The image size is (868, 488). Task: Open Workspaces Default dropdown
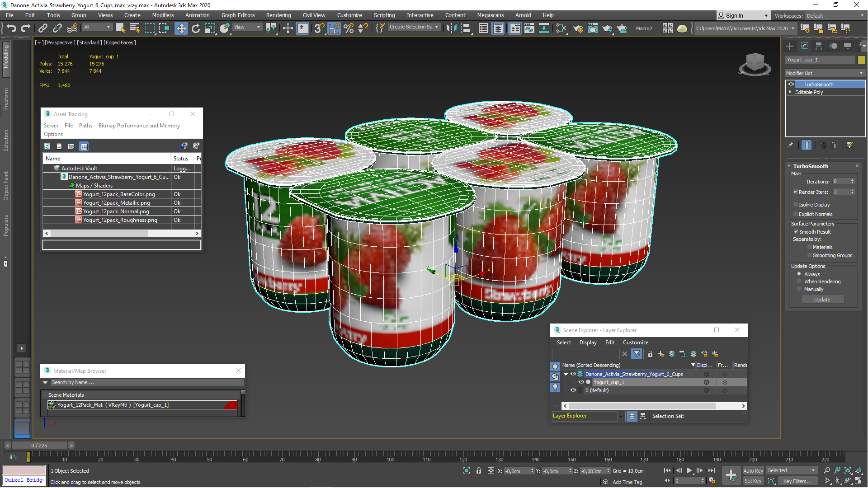835,16
